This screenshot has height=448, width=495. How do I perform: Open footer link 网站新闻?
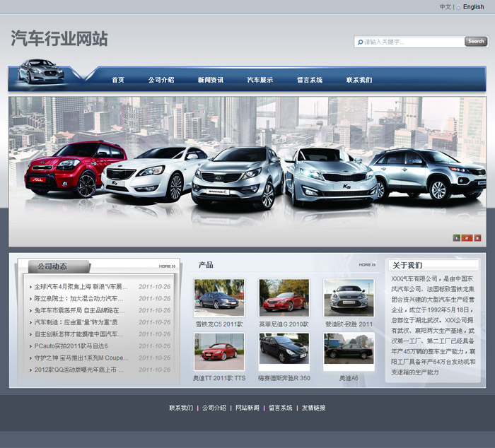pos(248,408)
